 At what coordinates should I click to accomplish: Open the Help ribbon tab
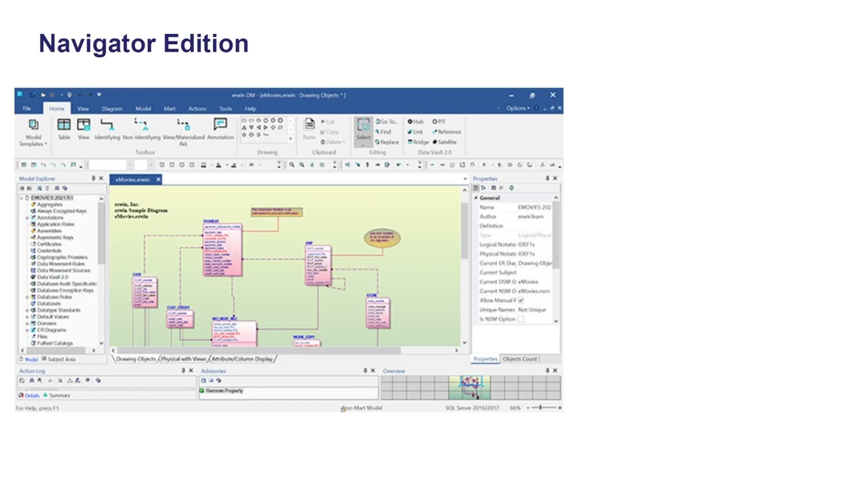(x=250, y=108)
